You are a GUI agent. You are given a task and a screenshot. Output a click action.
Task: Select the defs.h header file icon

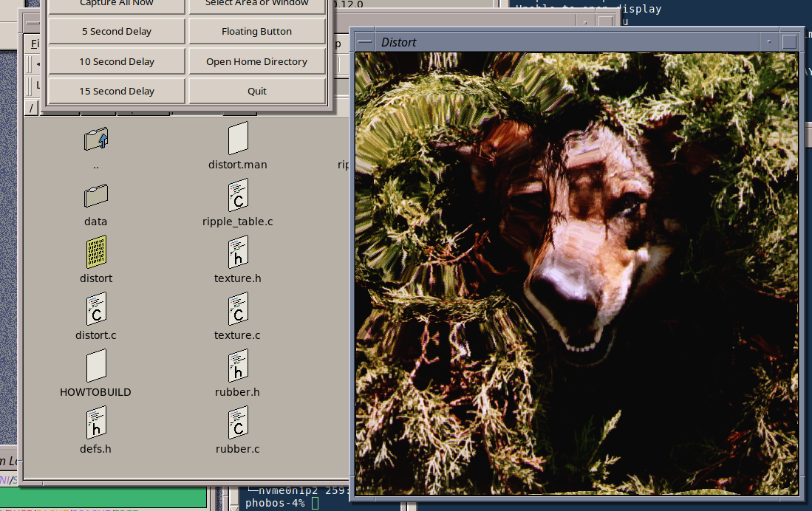(x=96, y=423)
